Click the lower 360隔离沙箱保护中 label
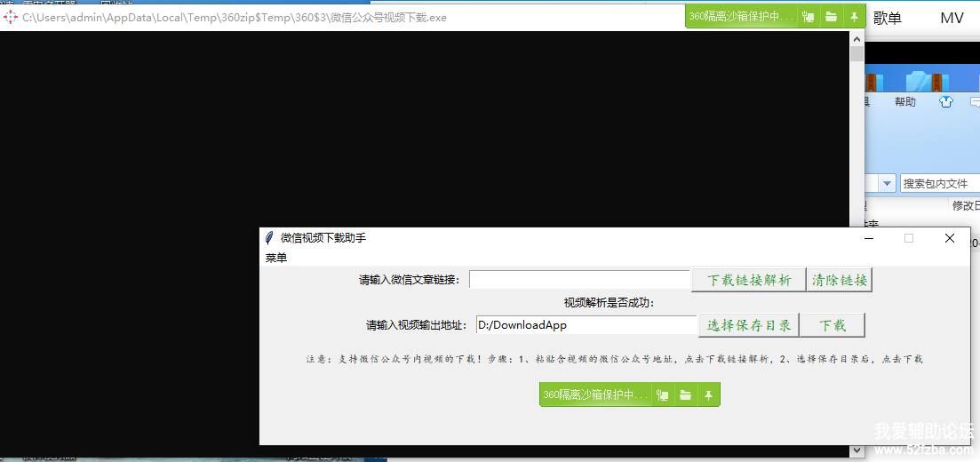 click(x=595, y=394)
